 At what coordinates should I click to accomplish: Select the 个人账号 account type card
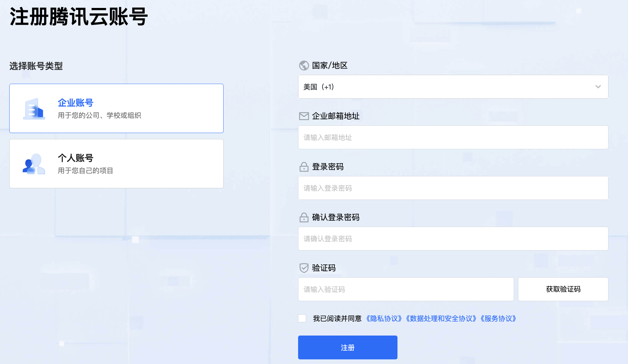coord(116,163)
